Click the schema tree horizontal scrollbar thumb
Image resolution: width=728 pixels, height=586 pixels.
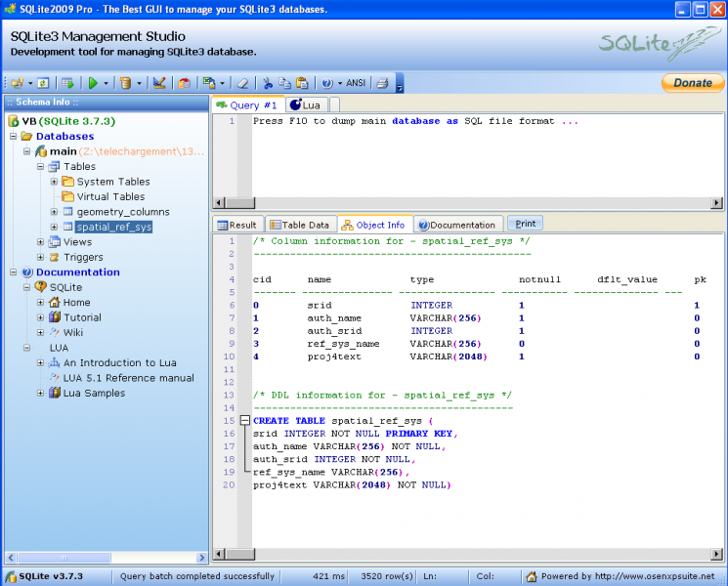click(64, 558)
